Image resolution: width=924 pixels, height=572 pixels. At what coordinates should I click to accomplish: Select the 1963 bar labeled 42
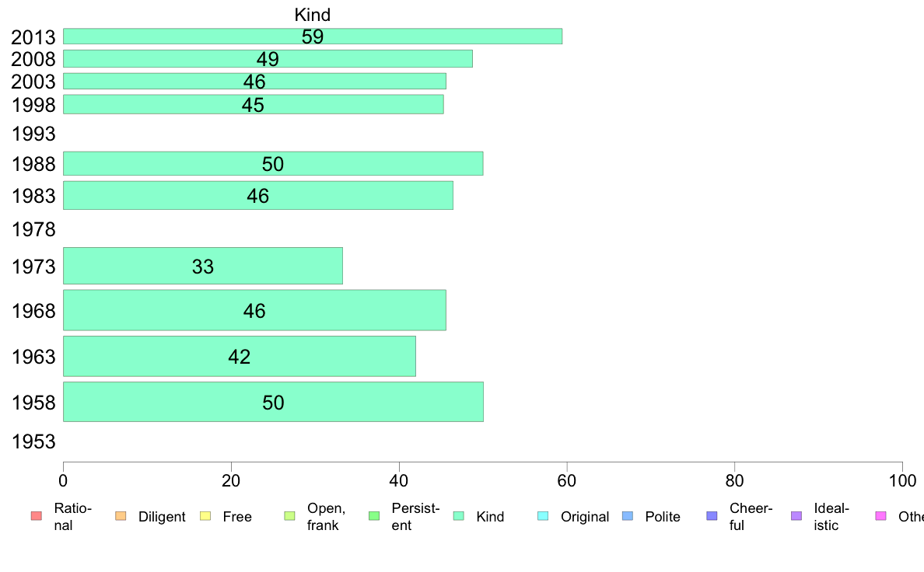[x=240, y=356]
